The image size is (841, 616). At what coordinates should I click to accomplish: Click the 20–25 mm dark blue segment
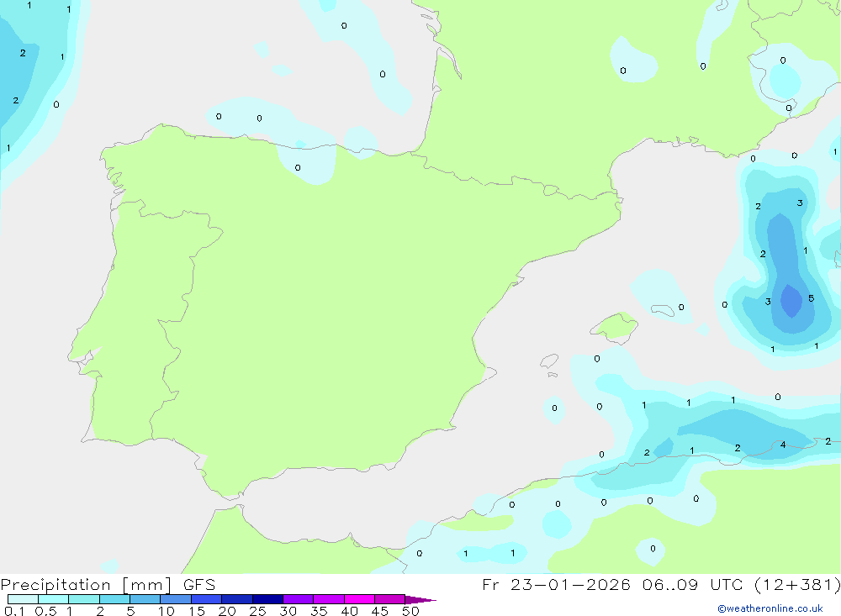236,599
